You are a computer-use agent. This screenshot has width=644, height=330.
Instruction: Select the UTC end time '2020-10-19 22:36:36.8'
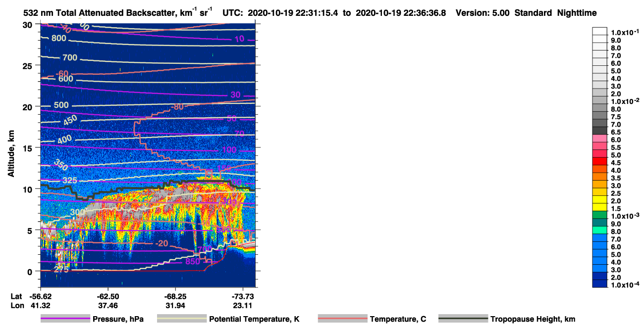[402, 13]
